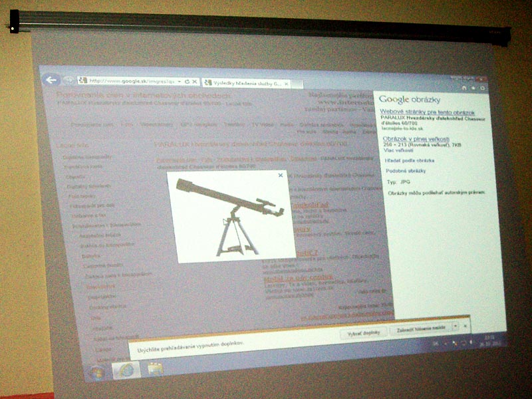Viewport: 532px width, 399px height.
Task: Click the notification button beside 'Vybrať doplnky'
Action: [x=420, y=329]
